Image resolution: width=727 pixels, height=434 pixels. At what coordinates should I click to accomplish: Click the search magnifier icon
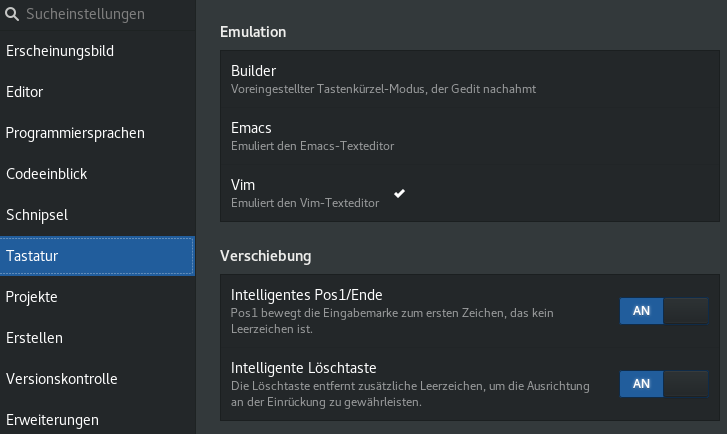coord(12,15)
